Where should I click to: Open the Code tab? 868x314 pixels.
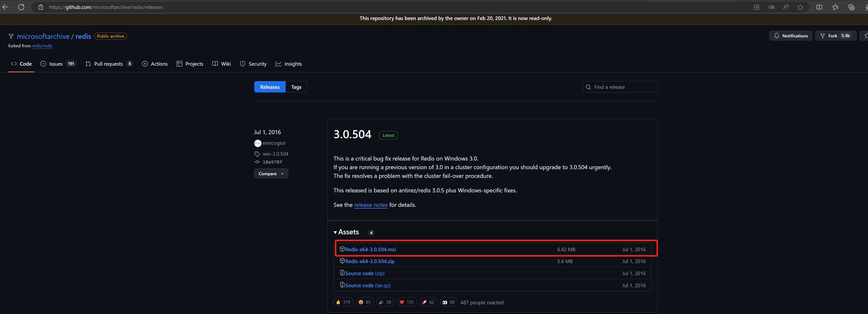[x=21, y=64]
